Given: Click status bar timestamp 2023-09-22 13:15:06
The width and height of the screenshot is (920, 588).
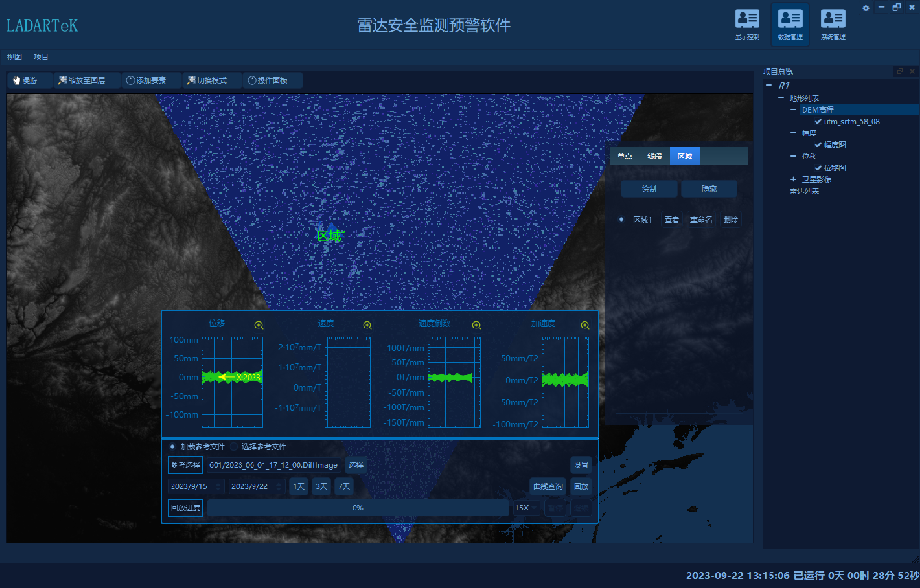Looking at the screenshot, I should [737, 576].
